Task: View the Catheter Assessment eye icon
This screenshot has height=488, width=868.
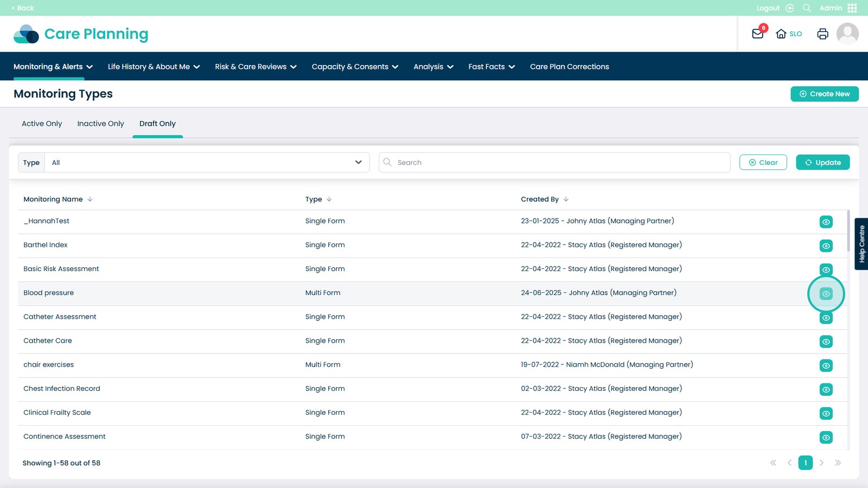Action: (x=826, y=318)
